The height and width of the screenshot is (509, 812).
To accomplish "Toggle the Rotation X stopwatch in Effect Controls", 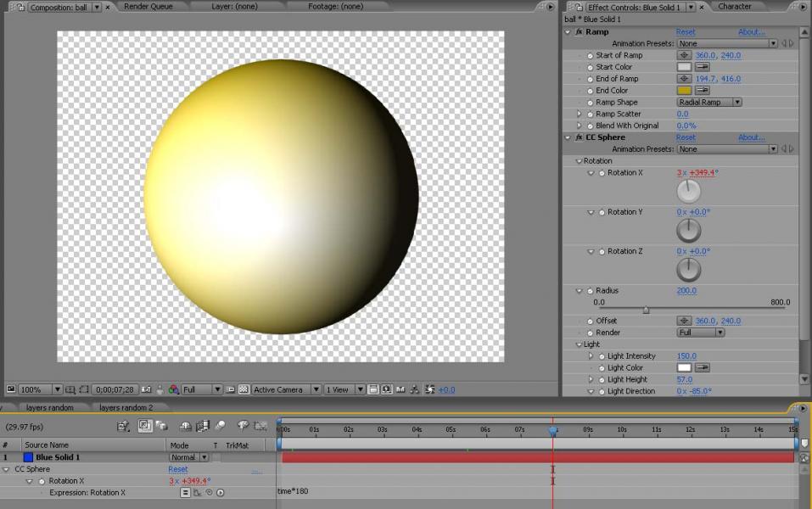I will pos(602,173).
